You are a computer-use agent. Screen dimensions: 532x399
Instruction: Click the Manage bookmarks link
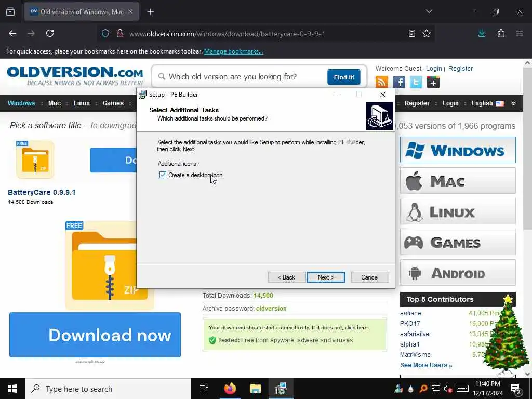coord(233,51)
